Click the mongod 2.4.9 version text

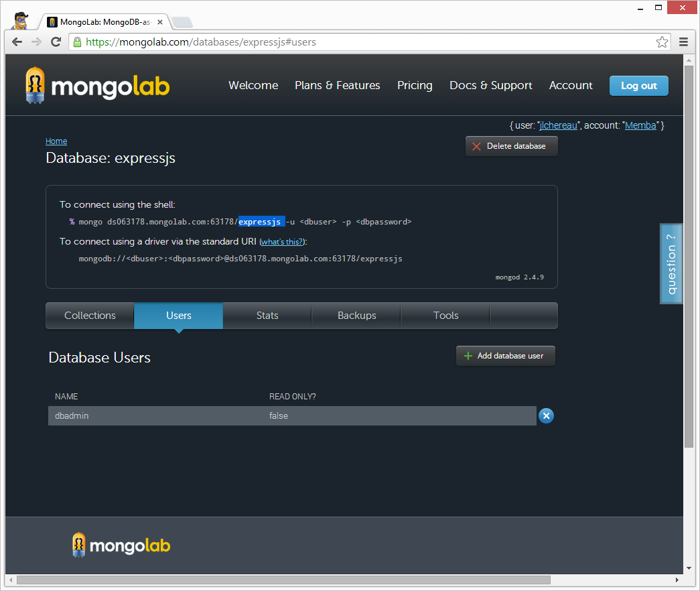click(519, 277)
